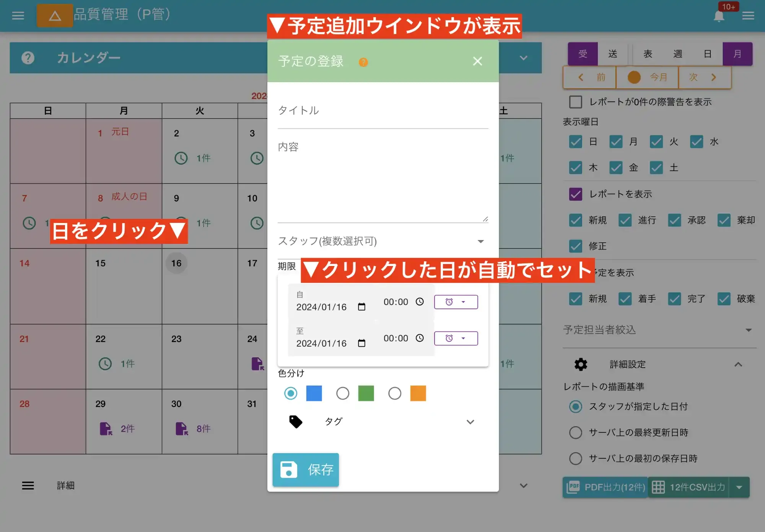Viewport: 765px width, 532px height.
Task: Uncheck the 棄却 report filter checkbox
Action: click(x=724, y=221)
